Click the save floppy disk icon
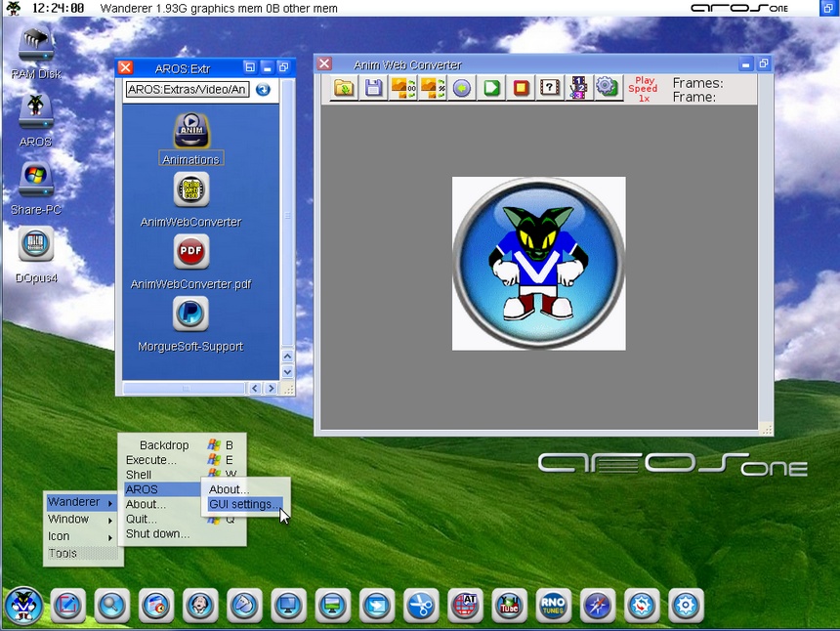The image size is (840, 631). (x=373, y=88)
